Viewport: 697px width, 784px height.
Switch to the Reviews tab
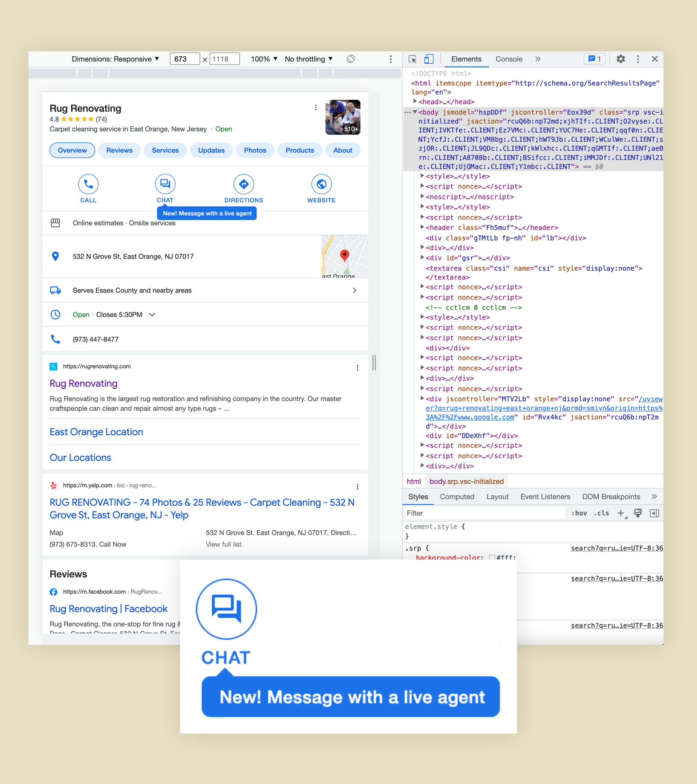click(x=119, y=150)
